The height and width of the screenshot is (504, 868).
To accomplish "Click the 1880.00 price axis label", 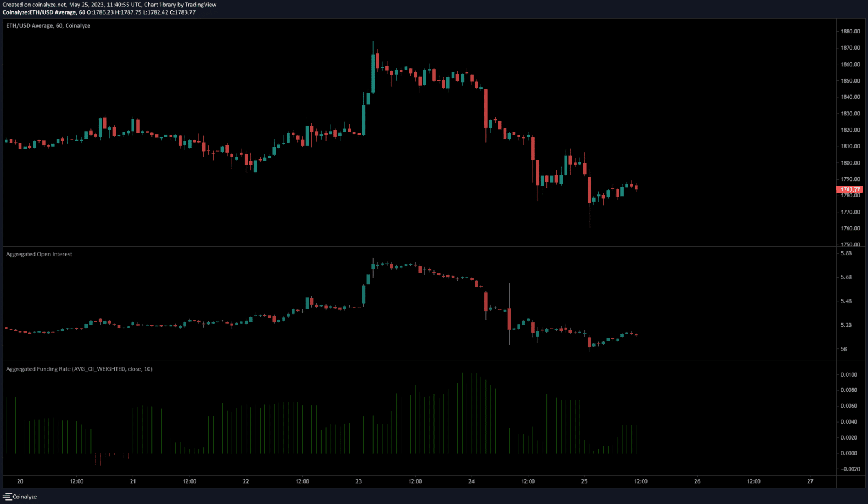I will tap(850, 32).
